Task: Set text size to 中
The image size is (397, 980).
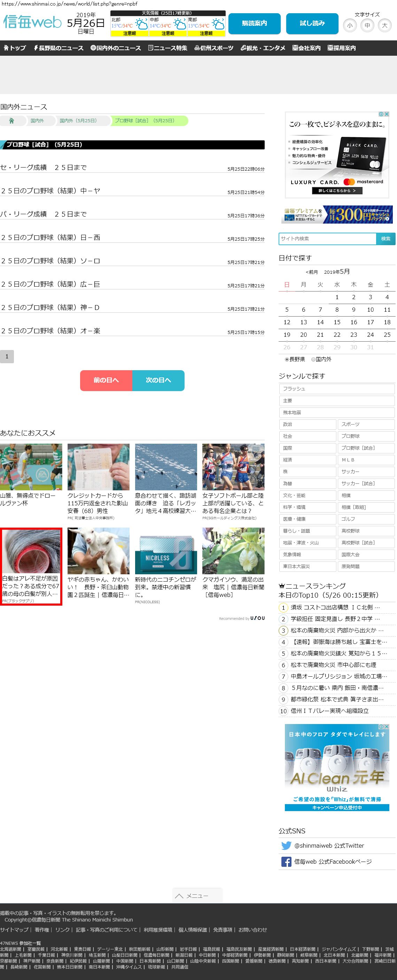Action: 367,25
